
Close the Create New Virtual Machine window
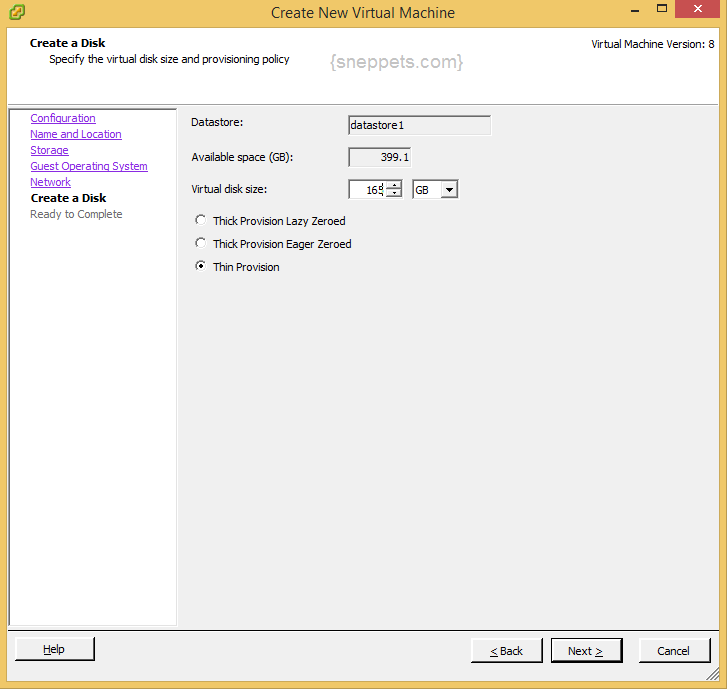tap(698, 9)
